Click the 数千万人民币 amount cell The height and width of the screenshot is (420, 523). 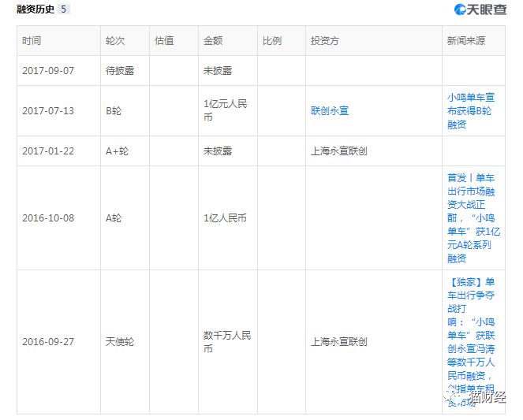click(x=227, y=342)
